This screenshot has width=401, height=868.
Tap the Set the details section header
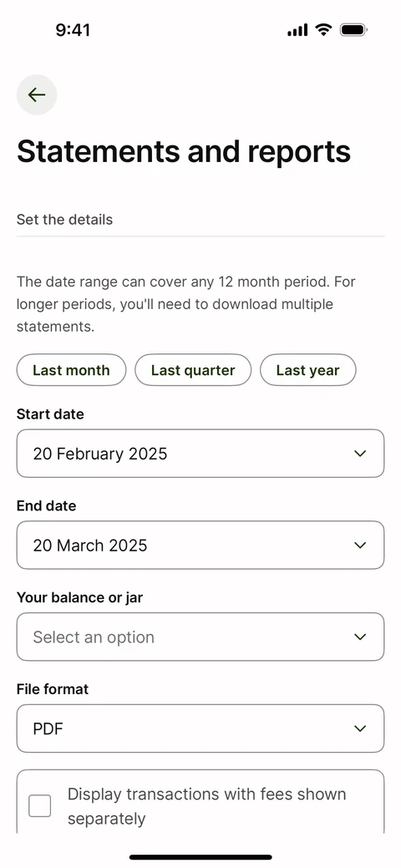[x=65, y=220]
